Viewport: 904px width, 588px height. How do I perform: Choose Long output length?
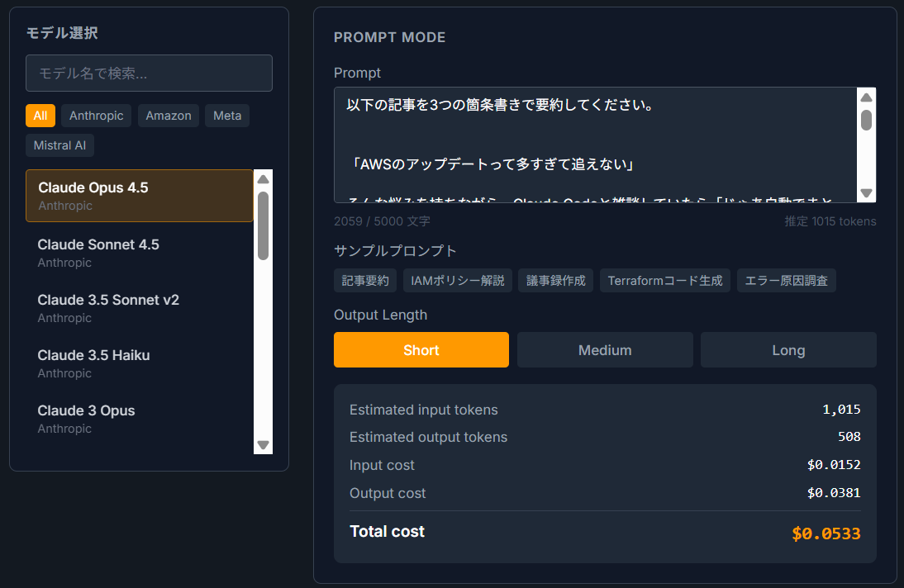pos(787,349)
